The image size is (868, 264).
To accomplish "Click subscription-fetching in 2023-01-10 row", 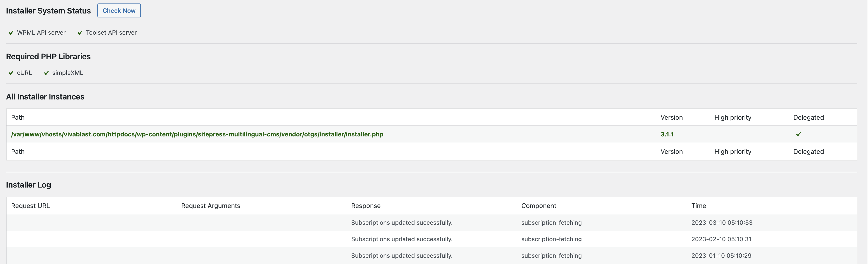I will point(551,256).
